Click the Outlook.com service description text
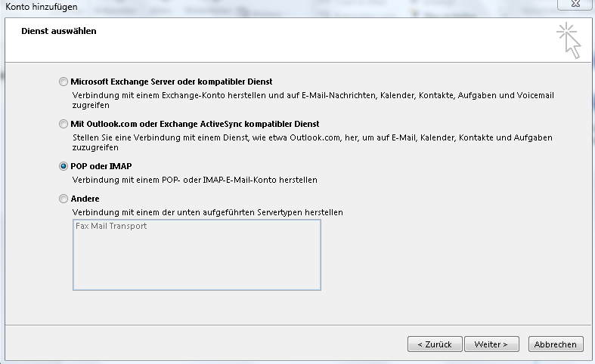595x364 pixels. 312,142
